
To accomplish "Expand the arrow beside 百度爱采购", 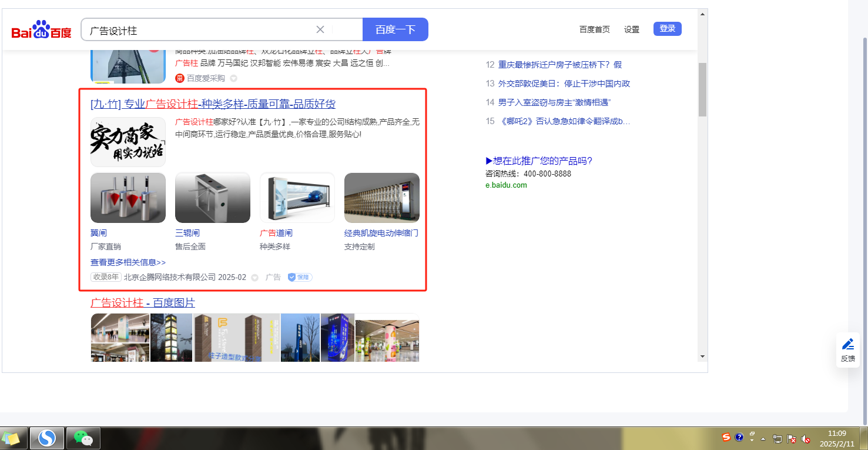I will pyautogui.click(x=233, y=78).
